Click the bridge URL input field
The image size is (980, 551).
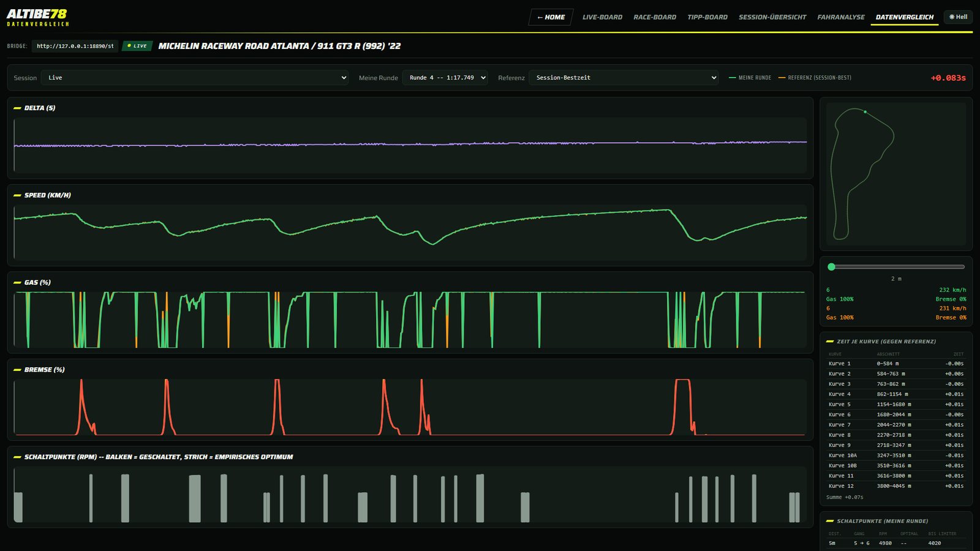(75, 46)
